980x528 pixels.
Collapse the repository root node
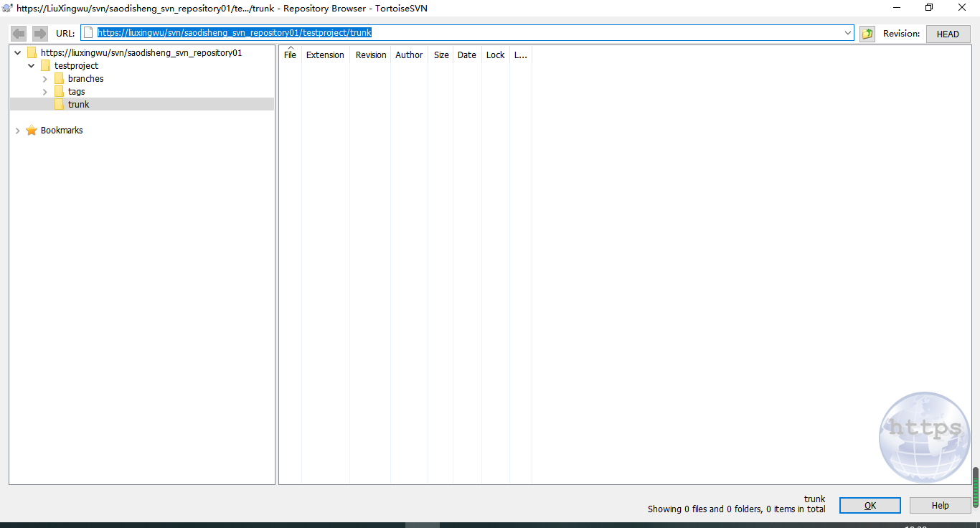17,53
